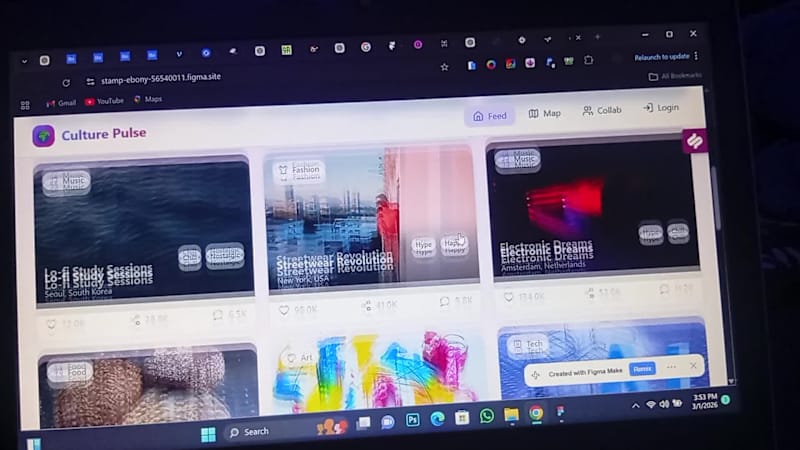Expand the tab search chevron

coord(24,61)
